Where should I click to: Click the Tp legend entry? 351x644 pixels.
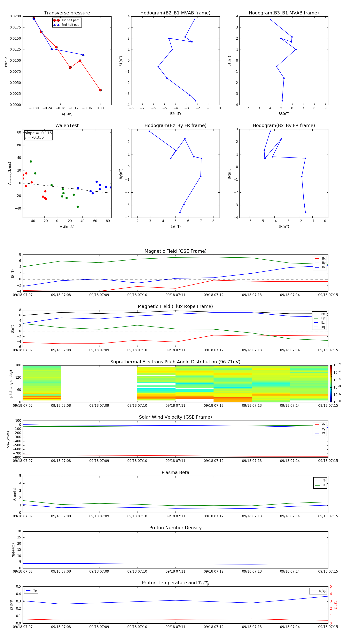[31, 591]
